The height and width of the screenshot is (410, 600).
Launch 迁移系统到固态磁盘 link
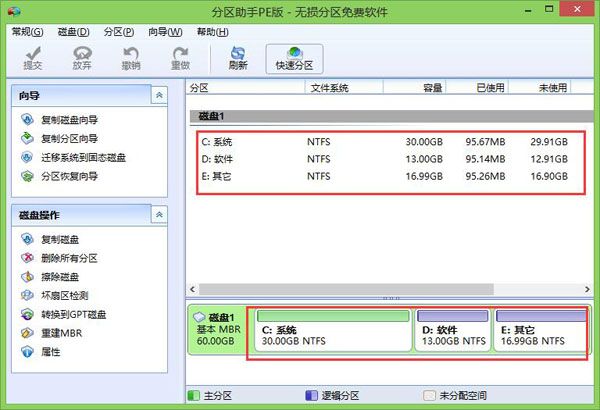(x=83, y=157)
